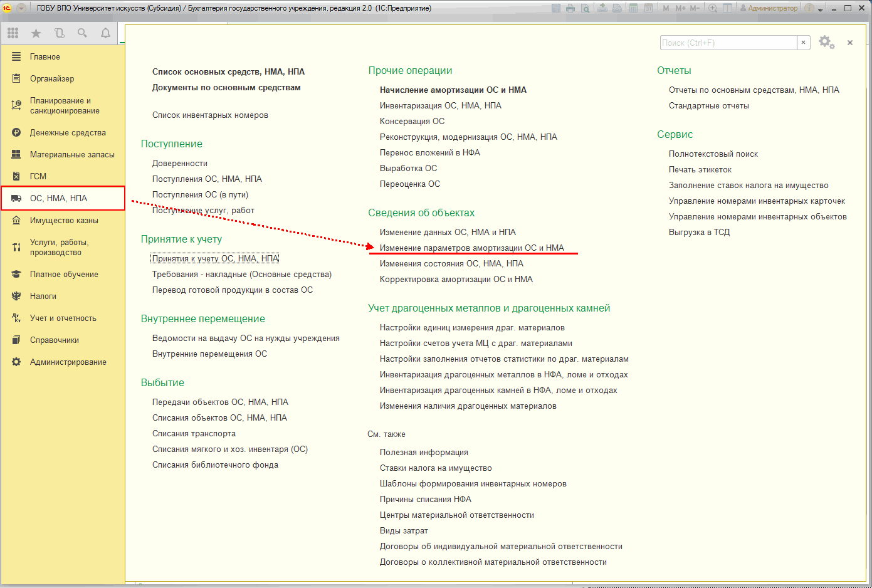Screen dimensions: 872x588
Task: Open Налоги section
Action: click(63, 296)
